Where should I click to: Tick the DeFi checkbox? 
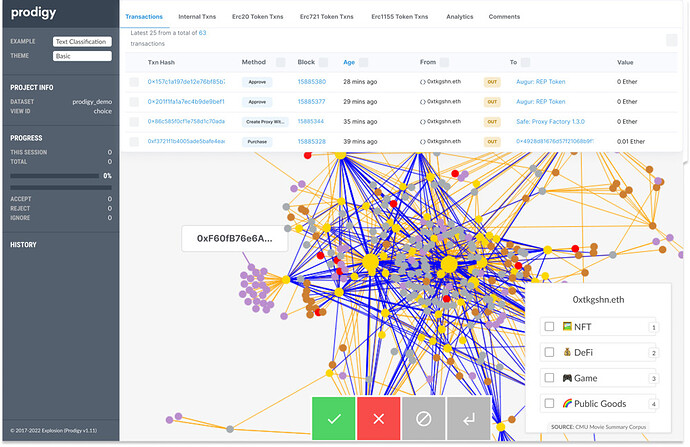pyautogui.click(x=549, y=352)
